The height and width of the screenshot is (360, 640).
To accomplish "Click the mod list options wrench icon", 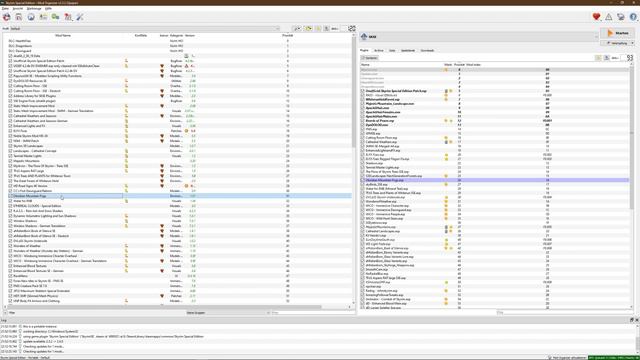I will [x=297, y=29].
